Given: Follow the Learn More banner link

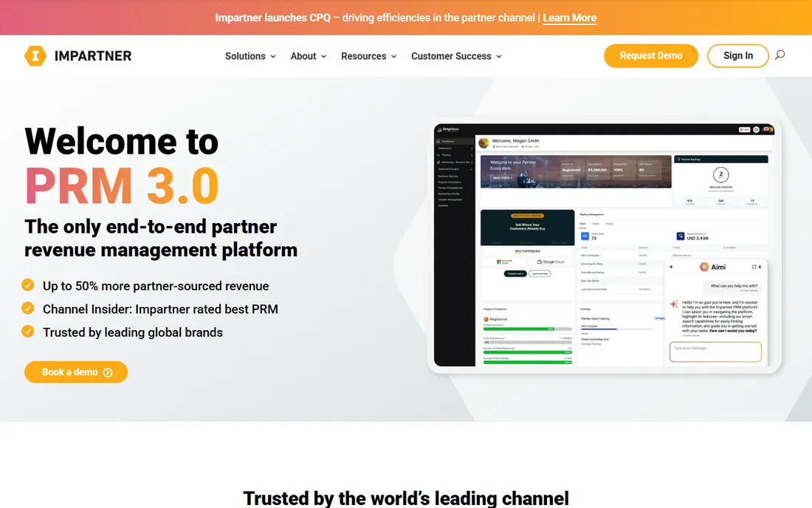Looking at the screenshot, I should coord(570,18).
